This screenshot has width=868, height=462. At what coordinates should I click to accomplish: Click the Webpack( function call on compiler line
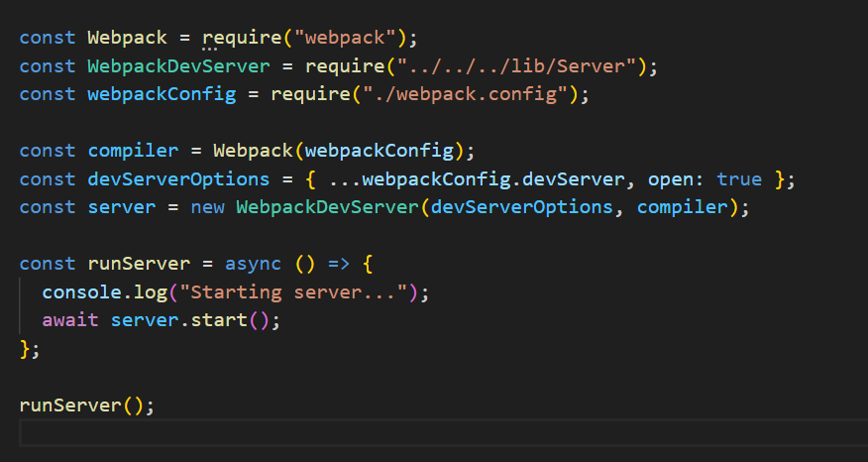pos(253,151)
